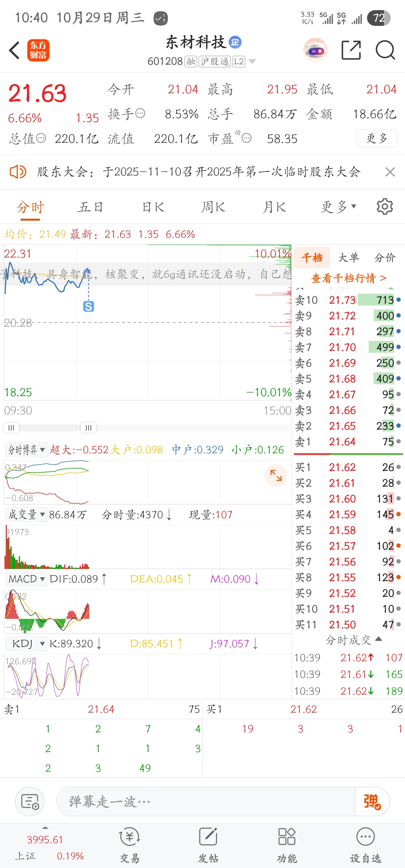This screenshot has width=405, height=868.
Task: Dismiss the 股东大会 announcement banner
Action: pyautogui.click(x=390, y=172)
